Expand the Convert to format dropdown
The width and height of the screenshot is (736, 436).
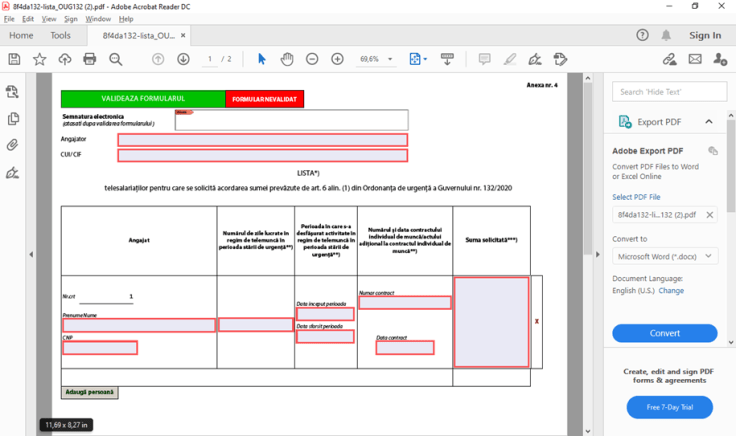pyautogui.click(x=665, y=256)
